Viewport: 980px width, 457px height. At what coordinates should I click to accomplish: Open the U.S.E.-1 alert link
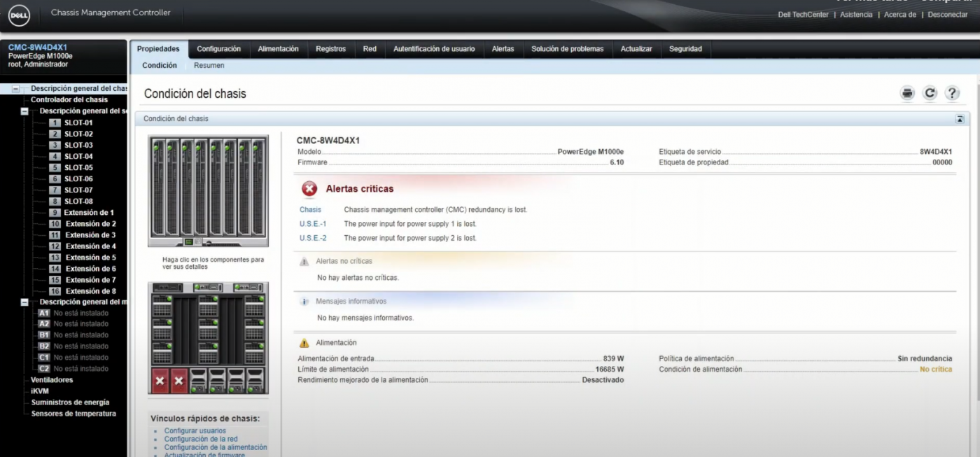[313, 224]
